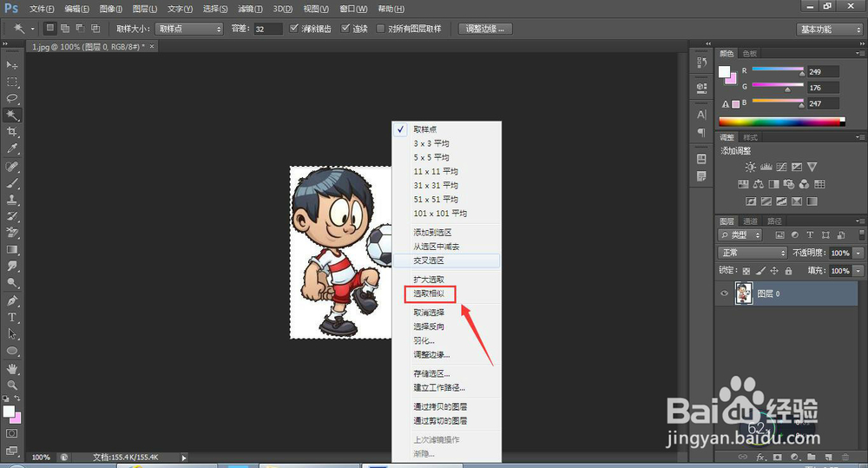Select the Rectangular Marquee tool
The width and height of the screenshot is (868, 468).
click(12, 82)
